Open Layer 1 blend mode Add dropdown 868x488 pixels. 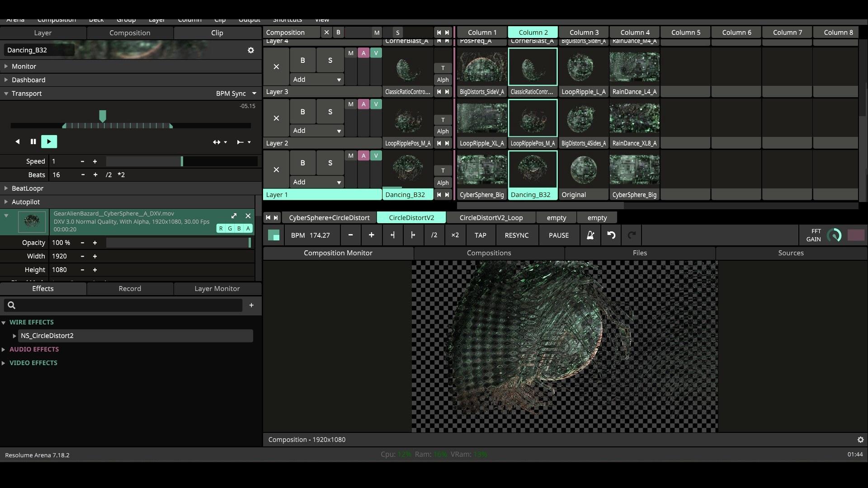click(316, 182)
